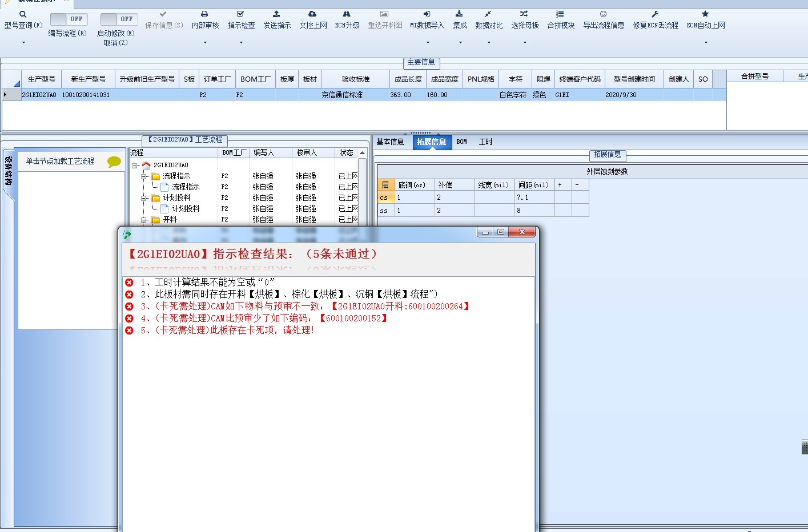Open dropdown arrow under ECN自动上网
Image resolution: width=808 pixels, height=532 pixels.
[706, 43]
